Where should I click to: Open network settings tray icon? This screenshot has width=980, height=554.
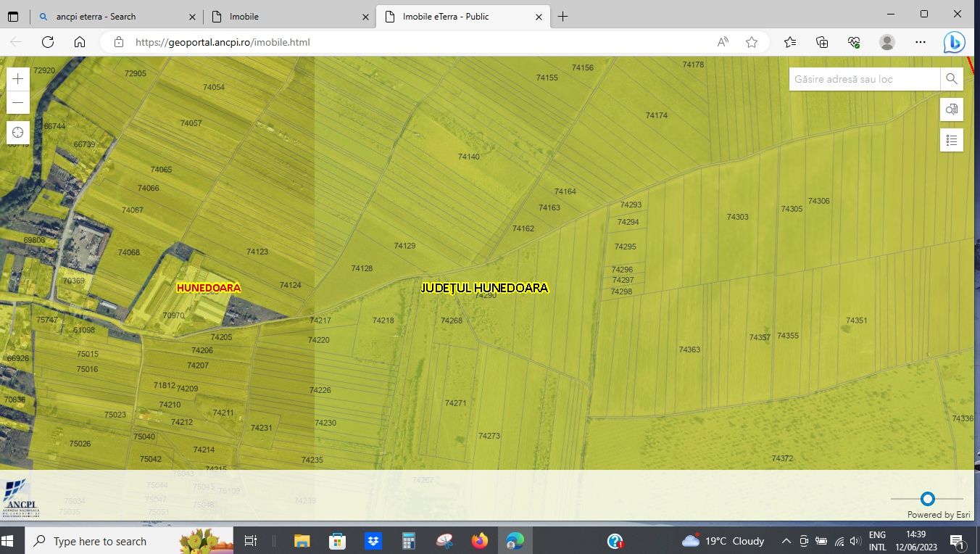(839, 541)
